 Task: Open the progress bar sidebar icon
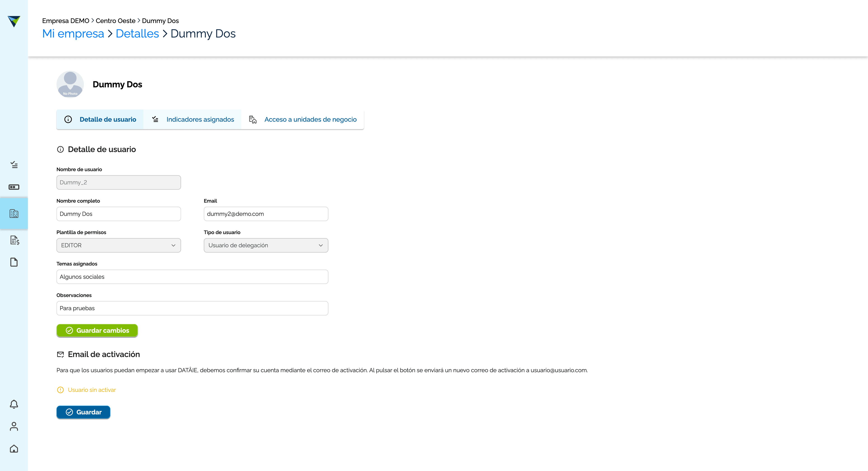coord(14,187)
